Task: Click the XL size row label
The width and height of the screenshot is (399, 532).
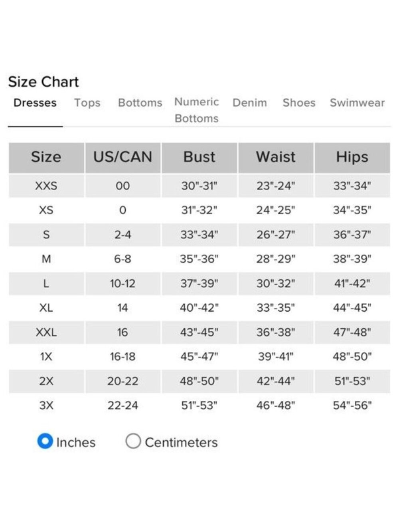Action: click(x=46, y=308)
